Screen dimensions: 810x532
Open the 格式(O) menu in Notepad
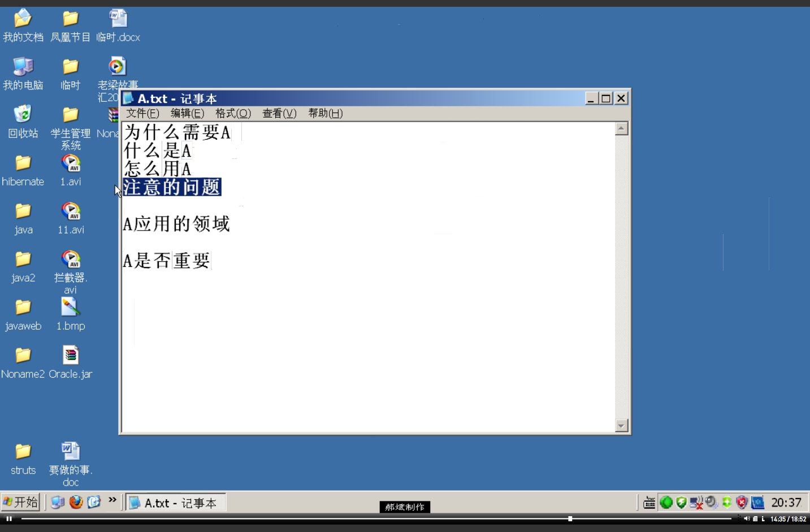[233, 114]
